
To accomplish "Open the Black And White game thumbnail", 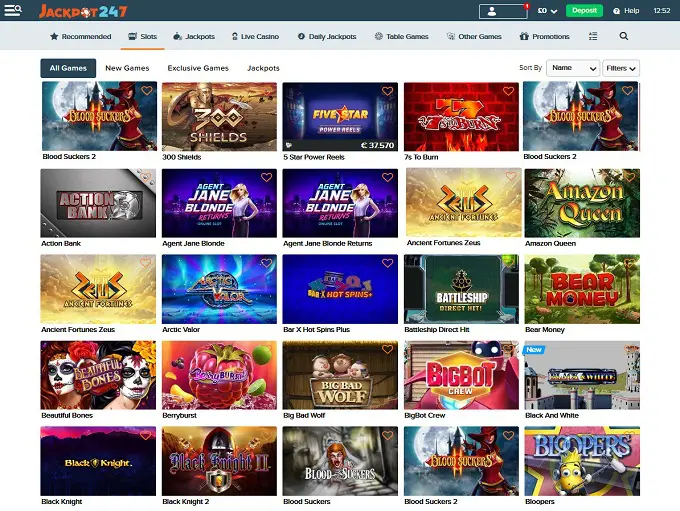I will [582, 375].
